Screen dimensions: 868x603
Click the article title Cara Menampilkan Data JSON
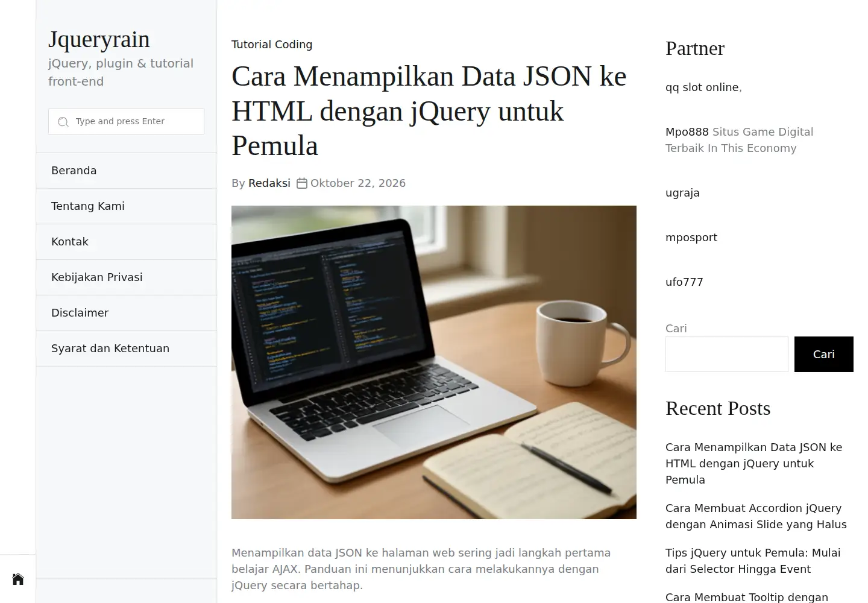pyautogui.click(x=429, y=111)
